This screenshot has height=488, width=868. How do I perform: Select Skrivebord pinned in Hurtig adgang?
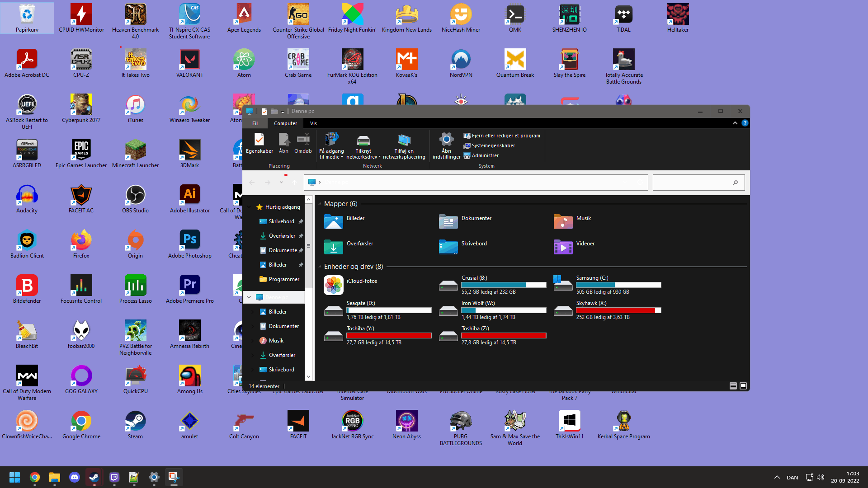click(x=277, y=221)
